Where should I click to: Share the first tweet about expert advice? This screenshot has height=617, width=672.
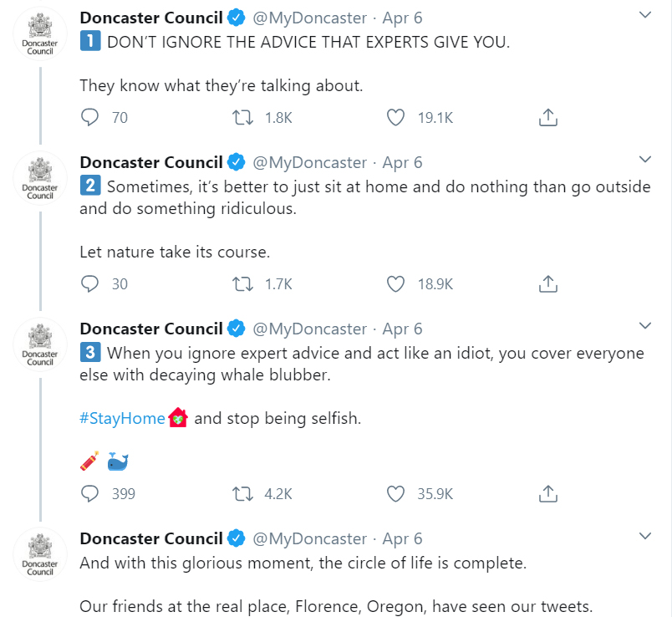point(547,117)
